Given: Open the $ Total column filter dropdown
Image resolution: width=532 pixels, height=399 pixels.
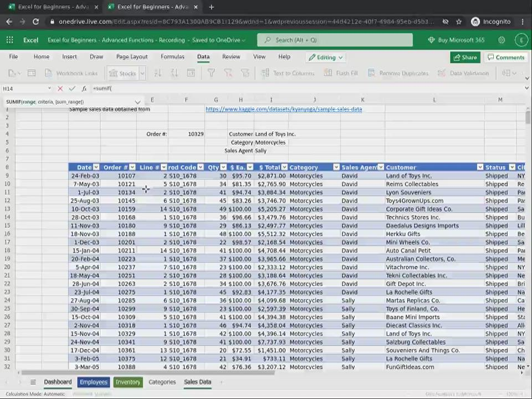Looking at the screenshot, I should [x=284, y=167].
